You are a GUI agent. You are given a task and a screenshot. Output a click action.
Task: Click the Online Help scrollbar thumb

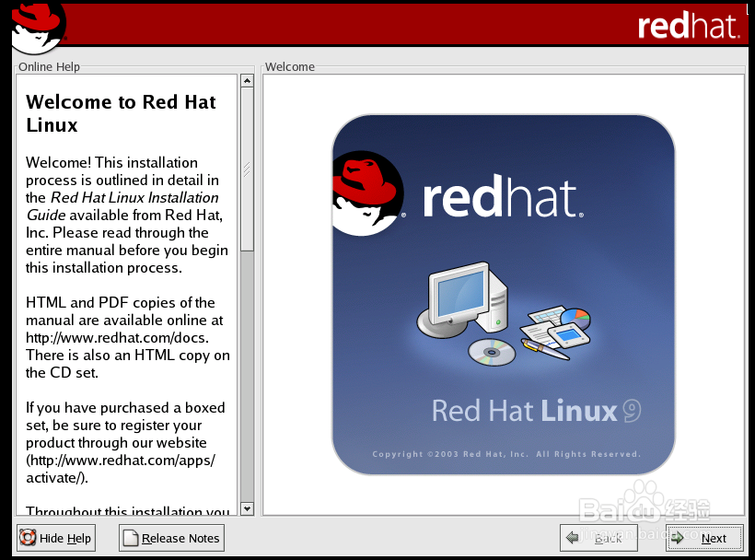[x=247, y=169]
